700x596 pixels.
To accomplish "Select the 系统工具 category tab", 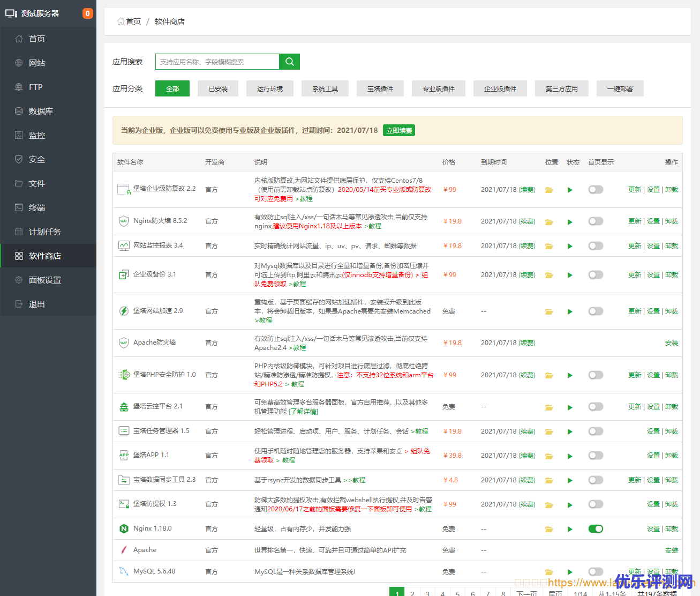I will pyautogui.click(x=325, y=88).
